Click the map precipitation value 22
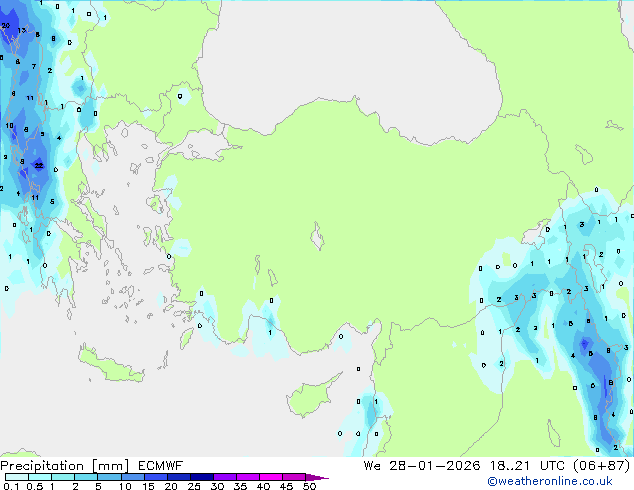 click(x=39, y=165)
